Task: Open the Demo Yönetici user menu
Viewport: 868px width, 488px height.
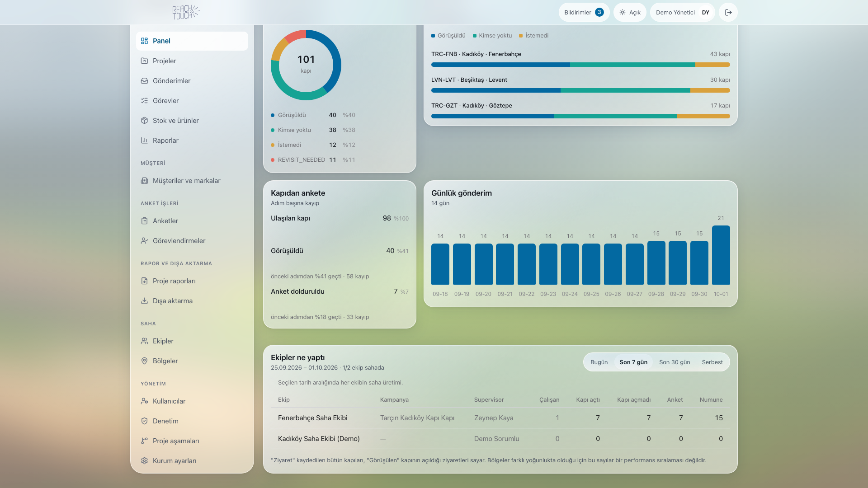Action: (x=682, y=12)
